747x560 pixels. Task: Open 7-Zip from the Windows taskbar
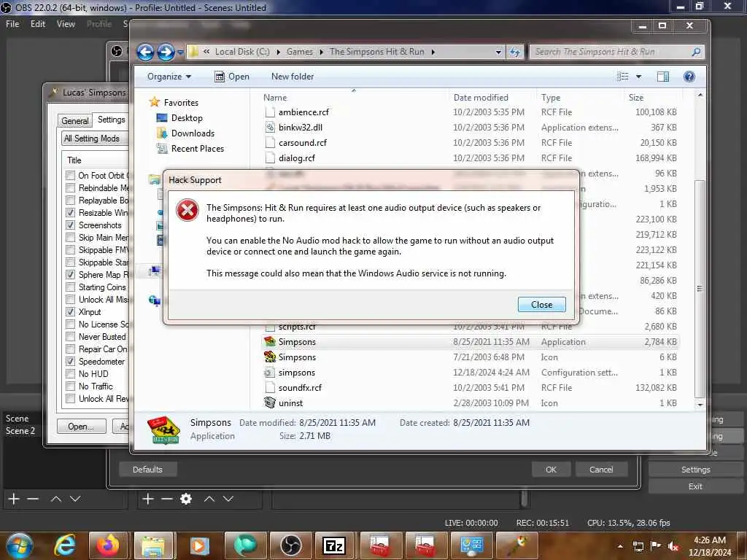tap(334, 545)
